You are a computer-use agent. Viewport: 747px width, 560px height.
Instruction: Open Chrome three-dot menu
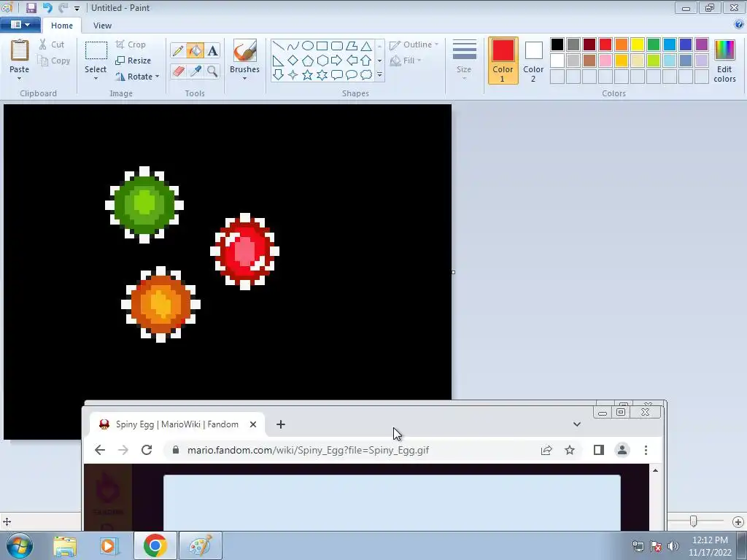pyautogui.click(x=646, y=450)
